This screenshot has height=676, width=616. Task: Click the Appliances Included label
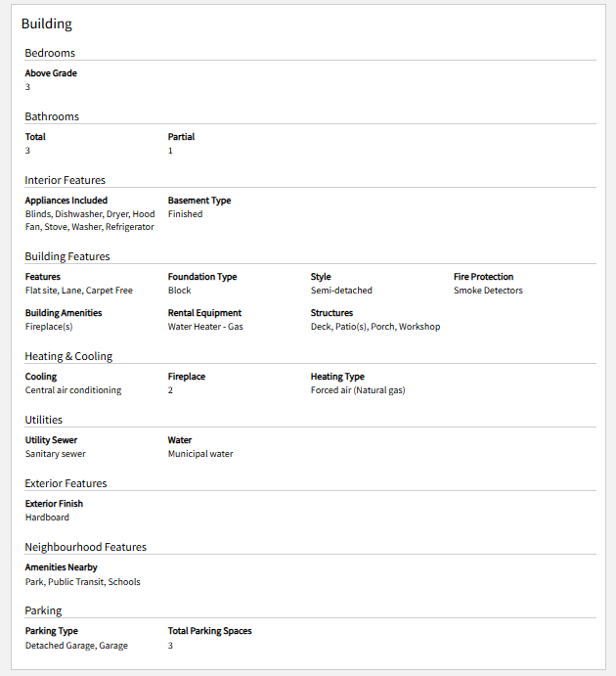tap(66, 201)
